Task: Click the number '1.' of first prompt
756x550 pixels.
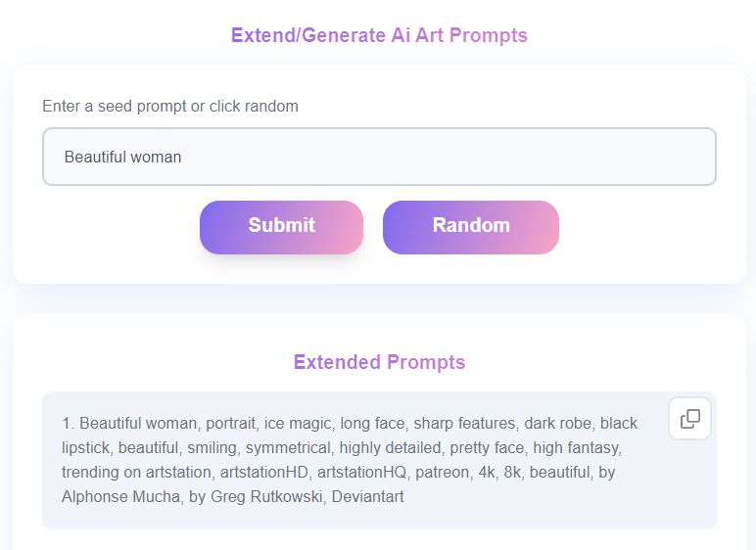Action: pyautogui.click(x=68, y=424)
